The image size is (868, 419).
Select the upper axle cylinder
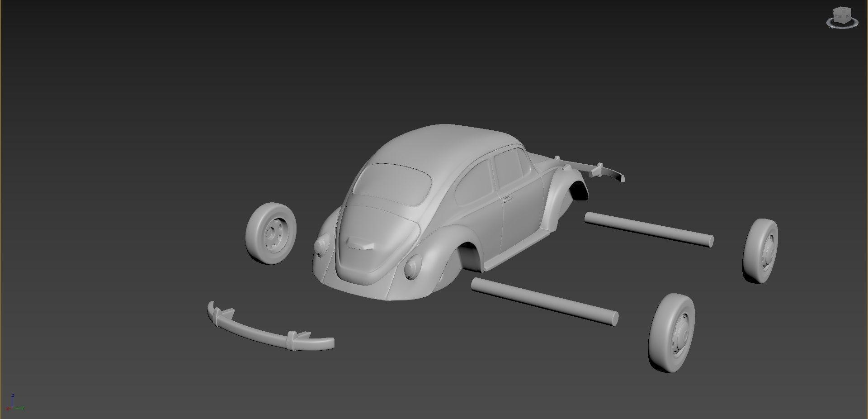point(649,229)
